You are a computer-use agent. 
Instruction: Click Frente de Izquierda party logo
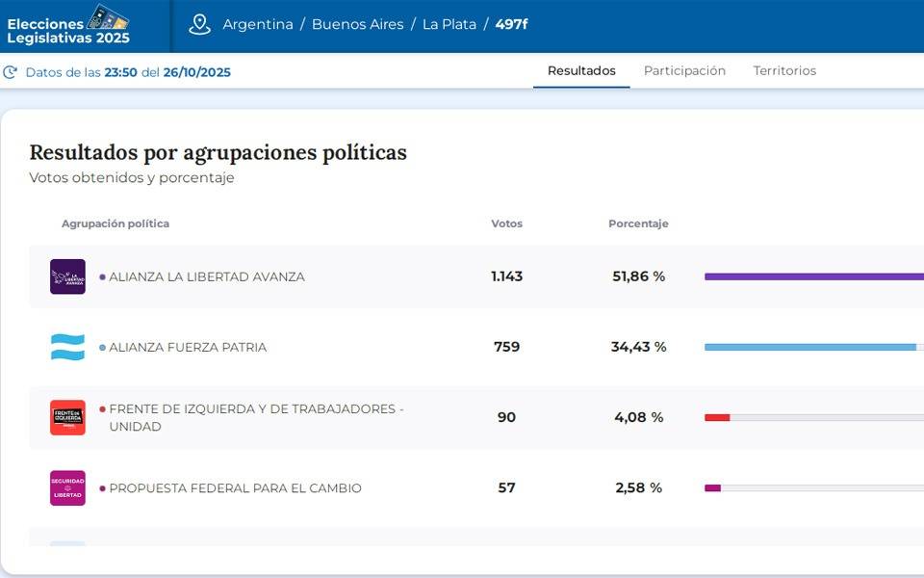pos(67,417)
